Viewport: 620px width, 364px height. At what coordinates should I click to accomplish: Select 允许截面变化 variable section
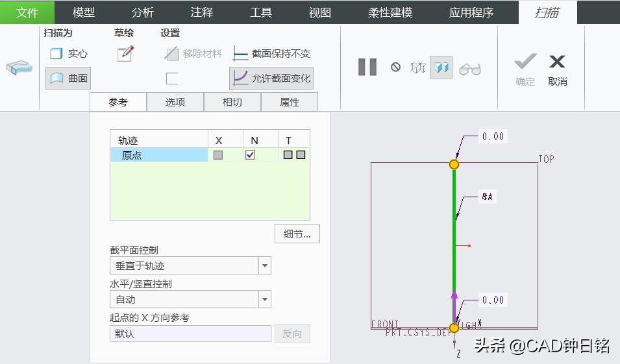(x=271, y=79)
